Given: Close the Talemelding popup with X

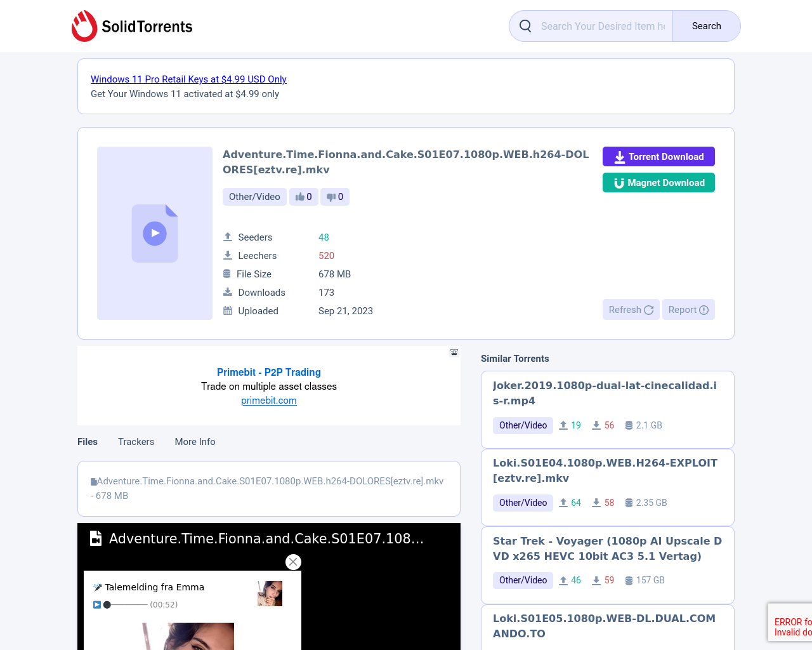Looking at the screenshot, I should pyautogui.click(x=293, y=562).
